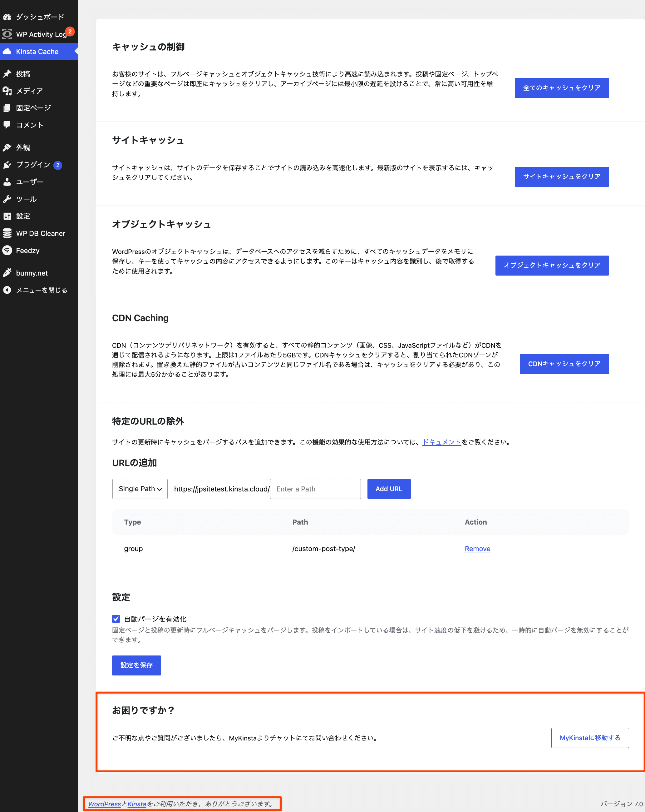645x812 pixels.
Task: Open the ドキュメント link
Action: pos(442,442)
